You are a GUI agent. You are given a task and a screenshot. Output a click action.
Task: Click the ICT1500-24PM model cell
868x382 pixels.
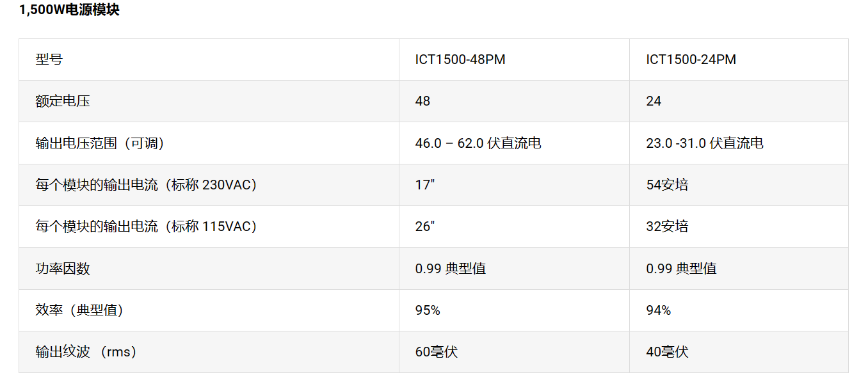click(691, 60)
